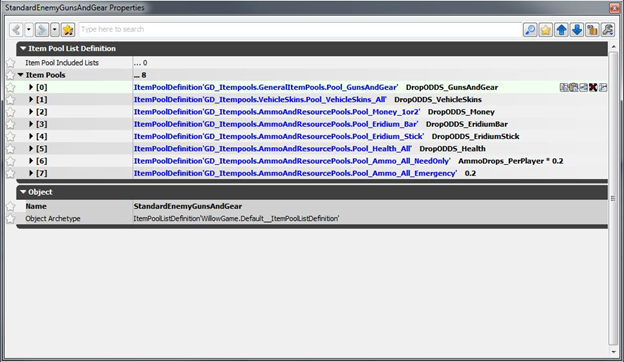Toggle favorite star on row [2]
Image resolution: width=624 pixels, height=362 pixels.
pos(10,112)
